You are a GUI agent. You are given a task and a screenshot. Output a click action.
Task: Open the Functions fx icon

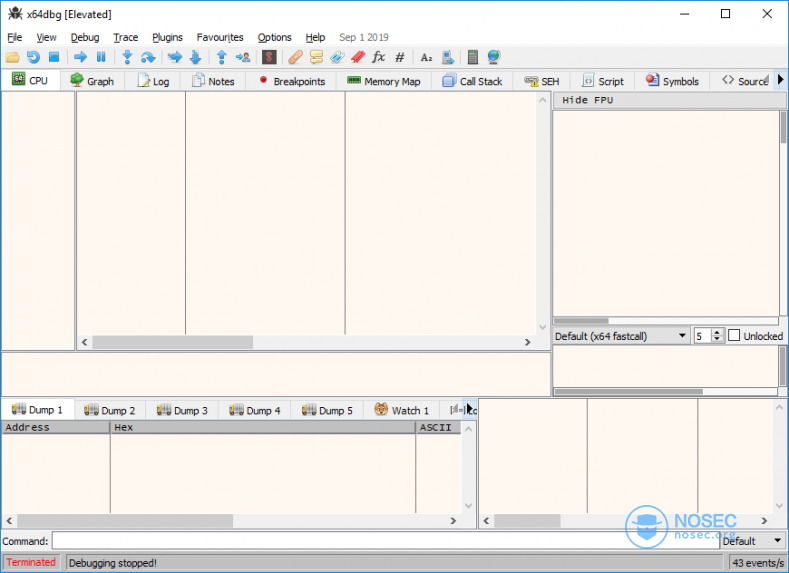tap(378, 57)
